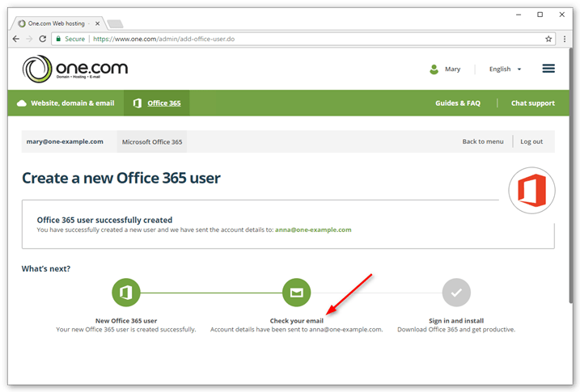
Task: Open the Office 365 section
Action: tap(156, 103)
